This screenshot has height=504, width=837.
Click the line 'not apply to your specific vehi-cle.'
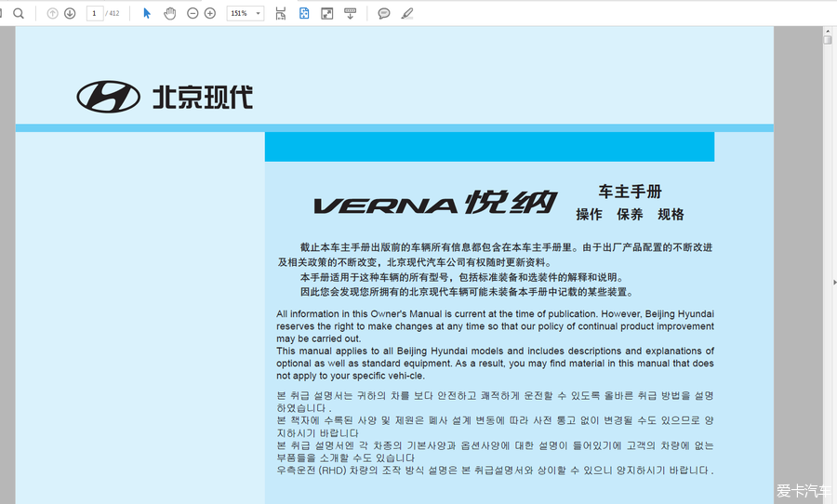[351, 376]
